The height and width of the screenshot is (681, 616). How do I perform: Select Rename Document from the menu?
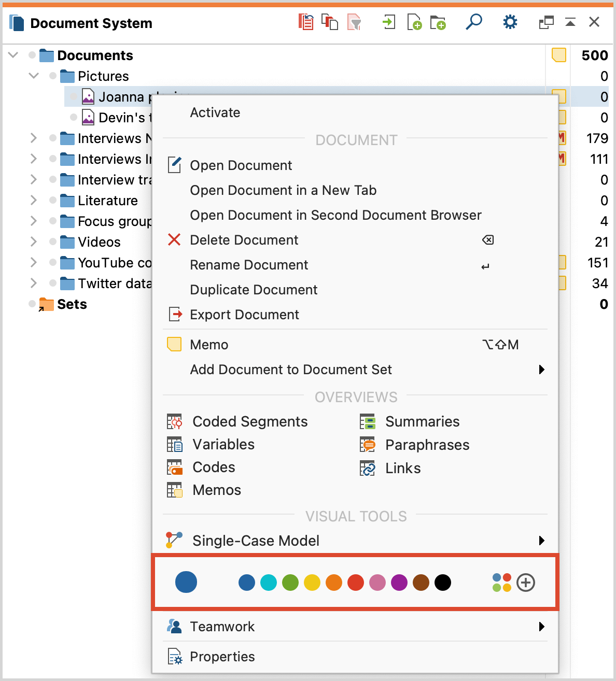249,265
